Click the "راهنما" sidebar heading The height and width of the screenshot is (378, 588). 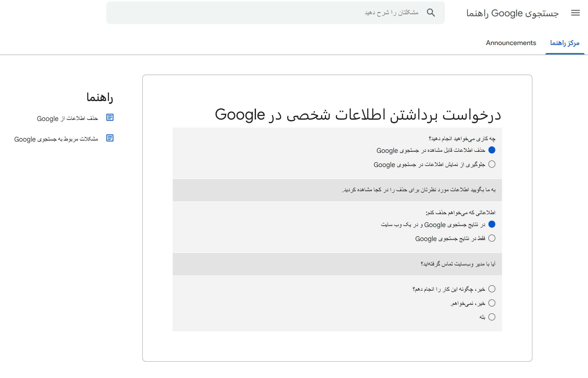click(x=100, y=97)
